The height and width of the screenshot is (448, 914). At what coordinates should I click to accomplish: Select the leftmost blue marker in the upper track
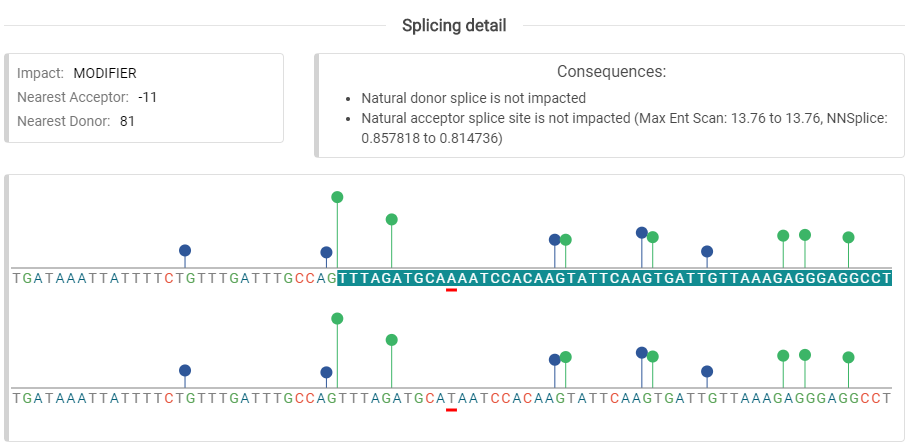click(184, 250)
